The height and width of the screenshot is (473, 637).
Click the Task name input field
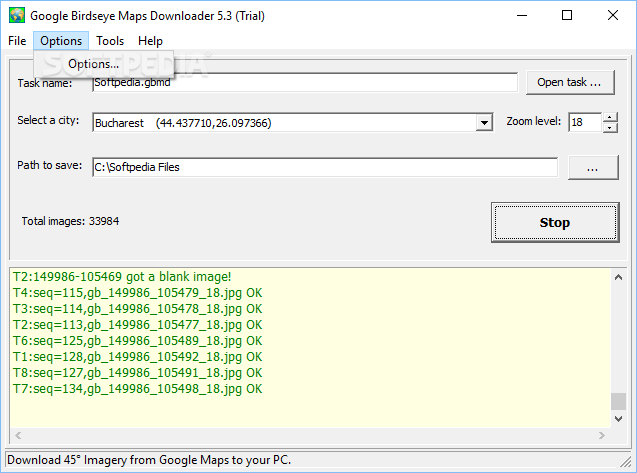(x=305, y=82)
